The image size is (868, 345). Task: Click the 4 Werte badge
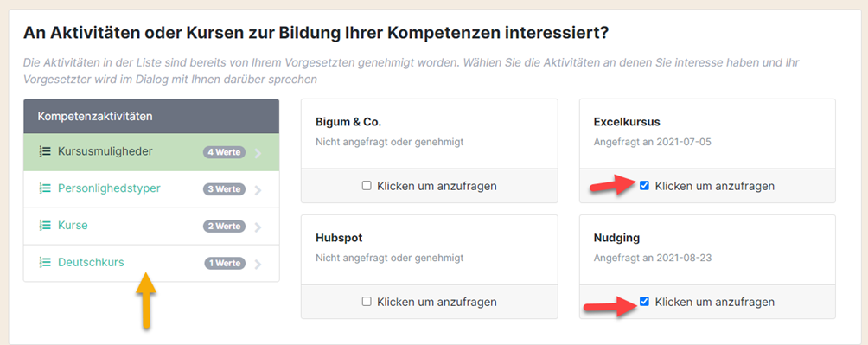(224, 152)
